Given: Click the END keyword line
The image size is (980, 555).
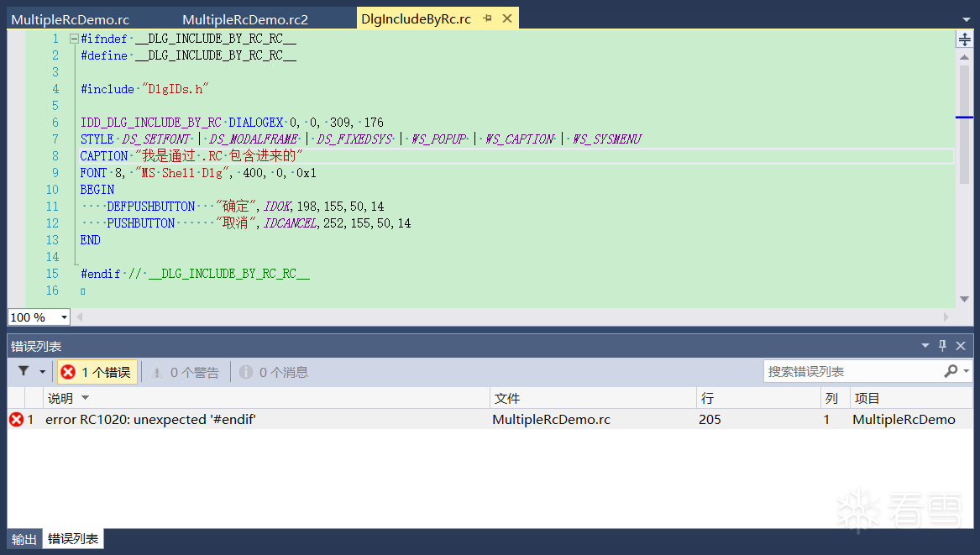Looking at the screenshot, I should pyautogui.click(x=90, y=240).
